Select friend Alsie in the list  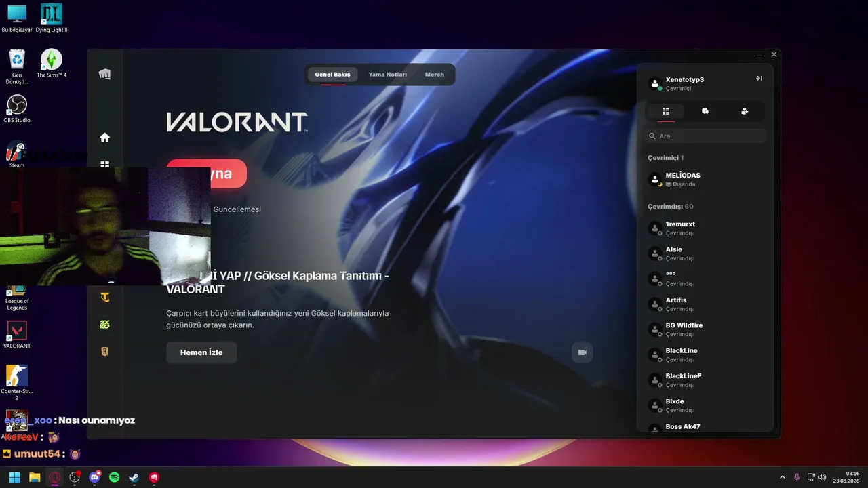(x=705, y=253)
